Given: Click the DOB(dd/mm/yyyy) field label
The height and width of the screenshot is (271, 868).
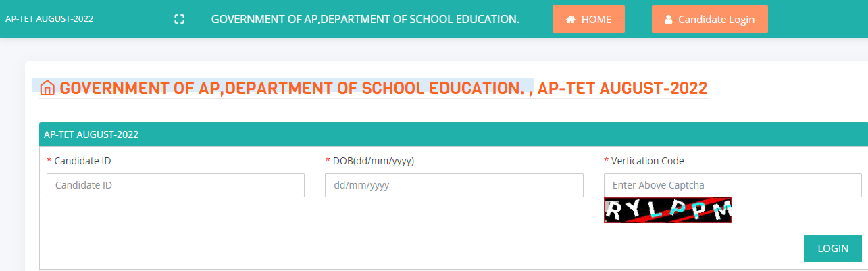Looking at the screenshot, I should coord(374,161).
